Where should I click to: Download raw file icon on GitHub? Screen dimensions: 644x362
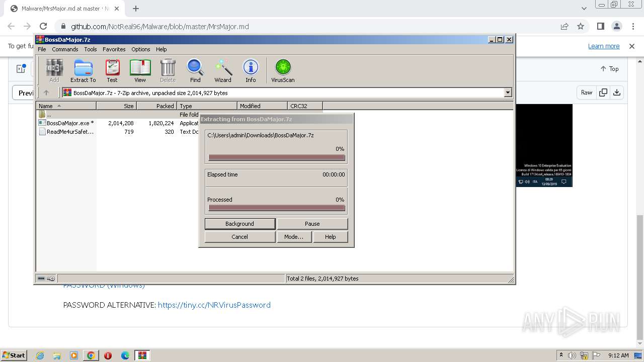pos(617,93)
